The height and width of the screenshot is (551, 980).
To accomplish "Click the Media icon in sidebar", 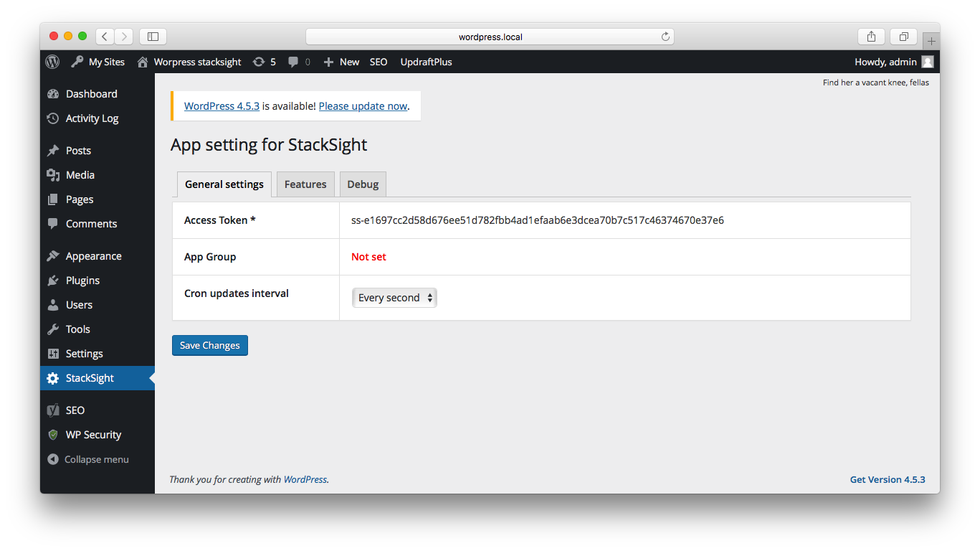I will [53, 175].
